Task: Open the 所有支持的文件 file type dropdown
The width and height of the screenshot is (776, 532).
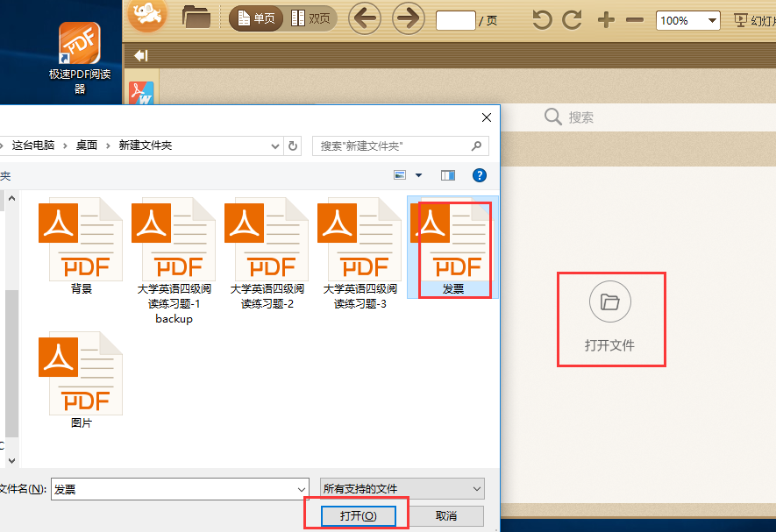Action: pos(402,489)
